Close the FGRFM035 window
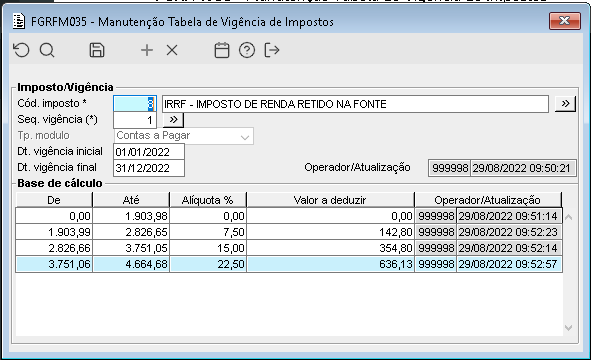This screenshot has width=592, height=360. coord(564,21)
